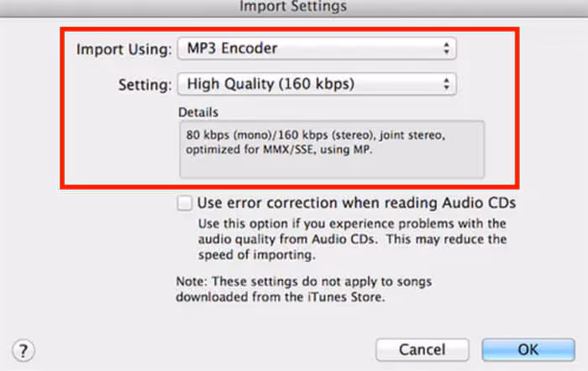Viewport: 588px width, 371px height.
Task: Click the 'Use error correction' checkbox label
Action: (355, 203)
